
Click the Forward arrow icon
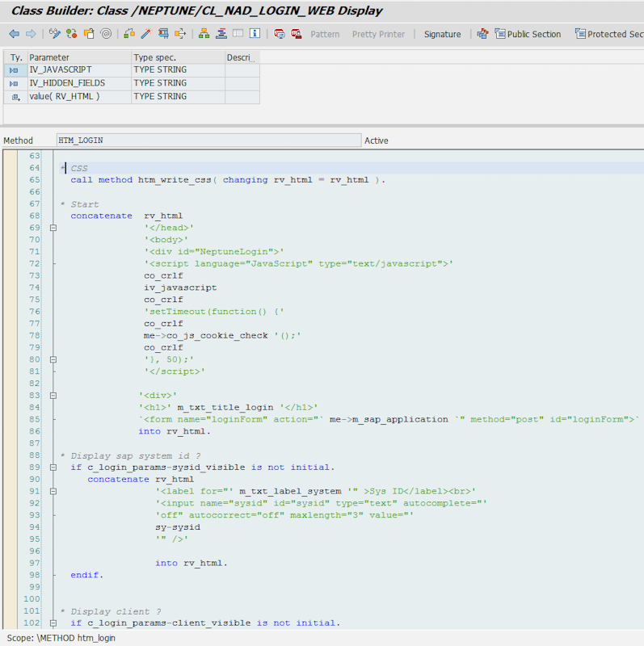coord(31,34)
